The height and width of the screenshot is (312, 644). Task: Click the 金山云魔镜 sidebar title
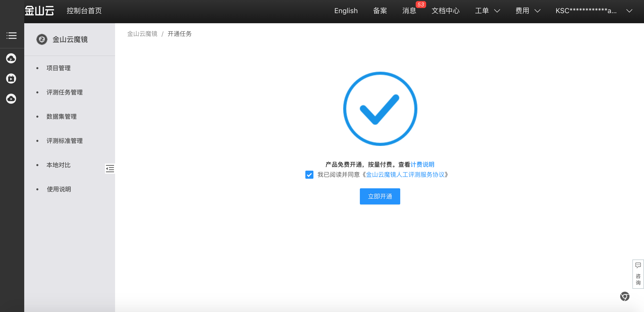pyautogui.click(x=70, y=39)
